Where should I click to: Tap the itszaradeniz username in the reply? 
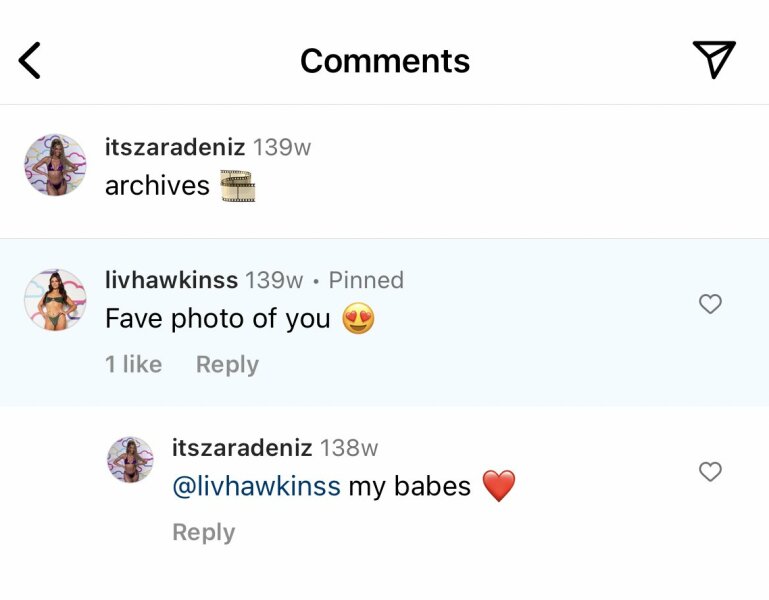[x=242, y=448]
